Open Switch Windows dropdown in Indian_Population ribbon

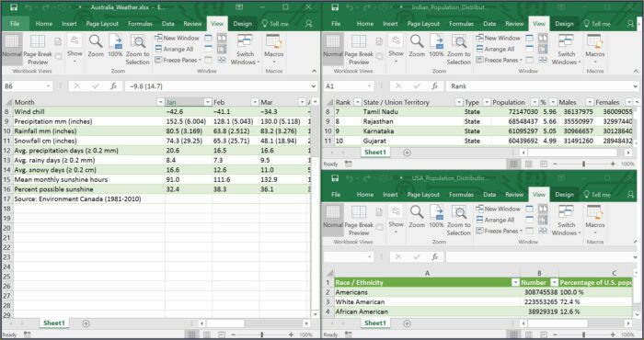click(566, 50)
